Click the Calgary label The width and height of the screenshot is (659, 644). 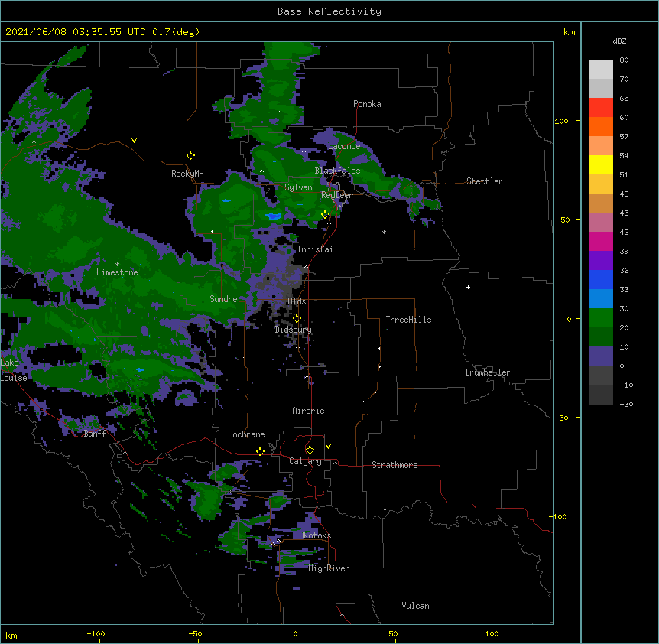pyautogui.click(x=306, y=461)
